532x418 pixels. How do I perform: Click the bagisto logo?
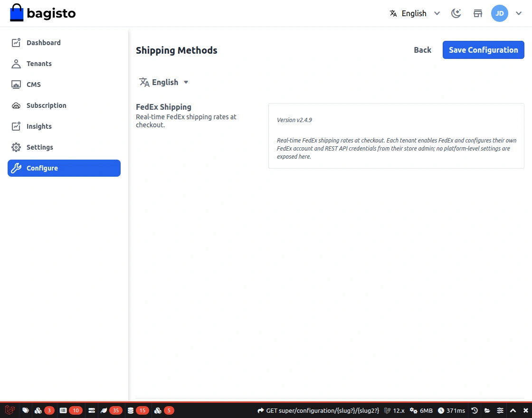[x=43, y=13]
